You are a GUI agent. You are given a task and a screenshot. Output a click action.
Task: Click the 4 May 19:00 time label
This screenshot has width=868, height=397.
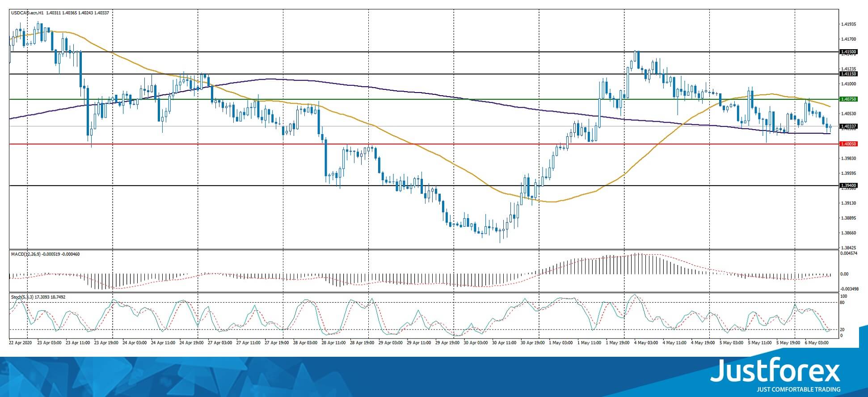coord(704,343)
